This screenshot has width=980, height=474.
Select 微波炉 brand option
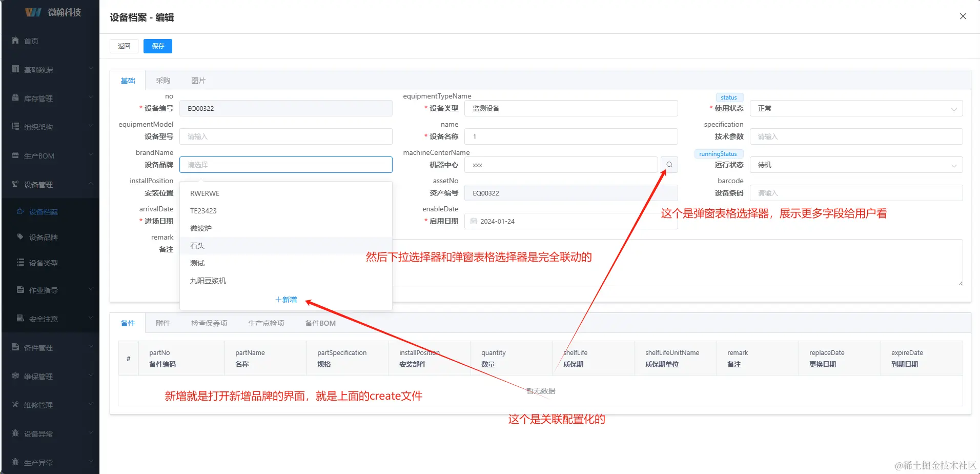pos(286,228)
